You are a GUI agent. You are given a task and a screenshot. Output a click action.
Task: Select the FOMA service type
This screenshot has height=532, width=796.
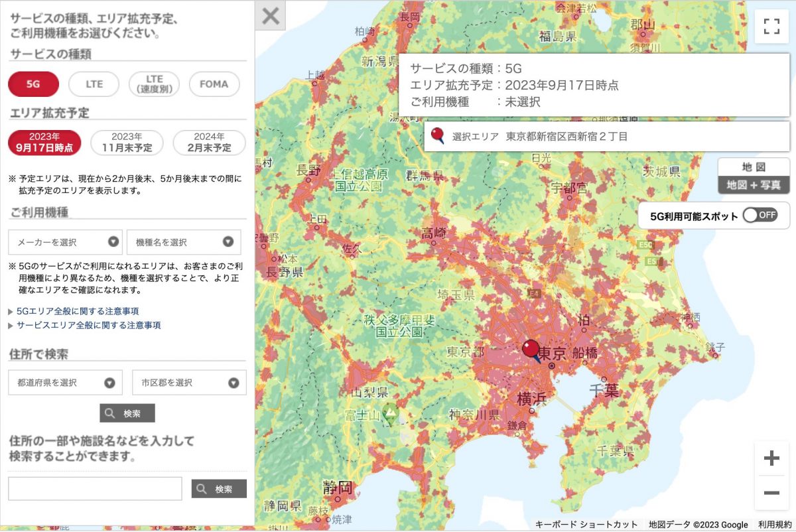click(214, 84)
